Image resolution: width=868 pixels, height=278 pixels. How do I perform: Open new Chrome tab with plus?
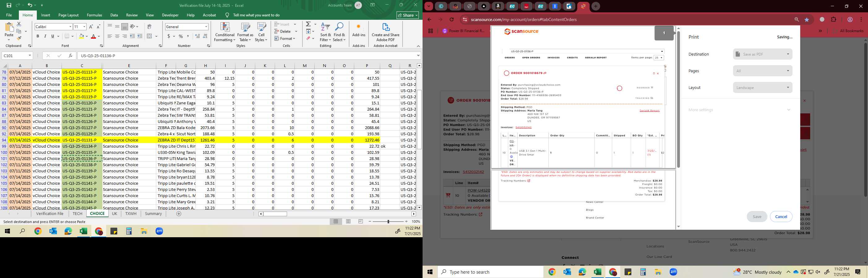(596, 6)
